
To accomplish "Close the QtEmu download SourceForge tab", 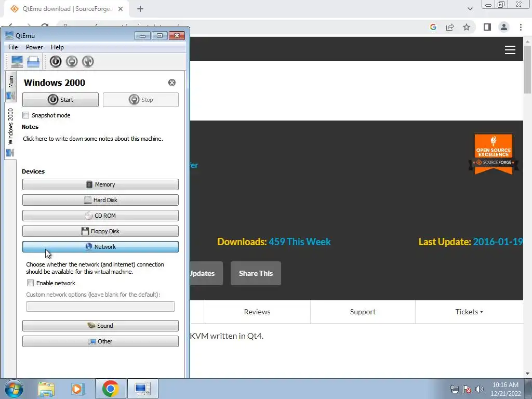I will pyautogui.click(x=121, y=9).
